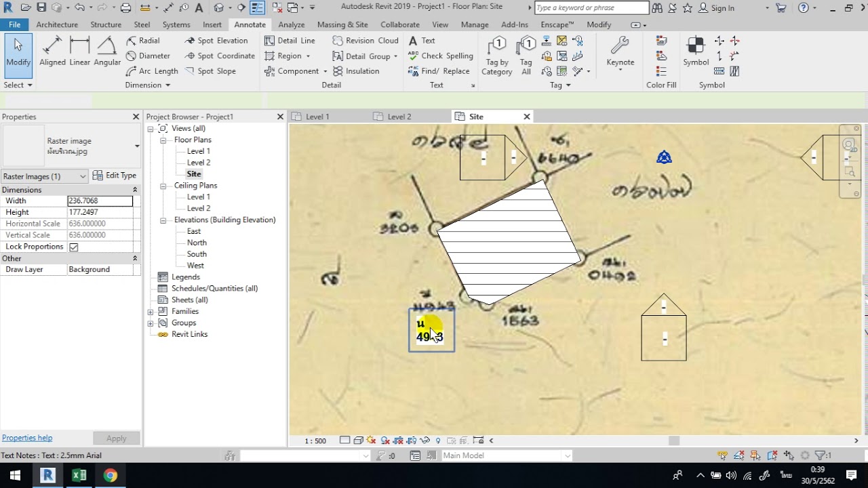Run Check Spelling
Screen dimensions: 868x488
441,56
